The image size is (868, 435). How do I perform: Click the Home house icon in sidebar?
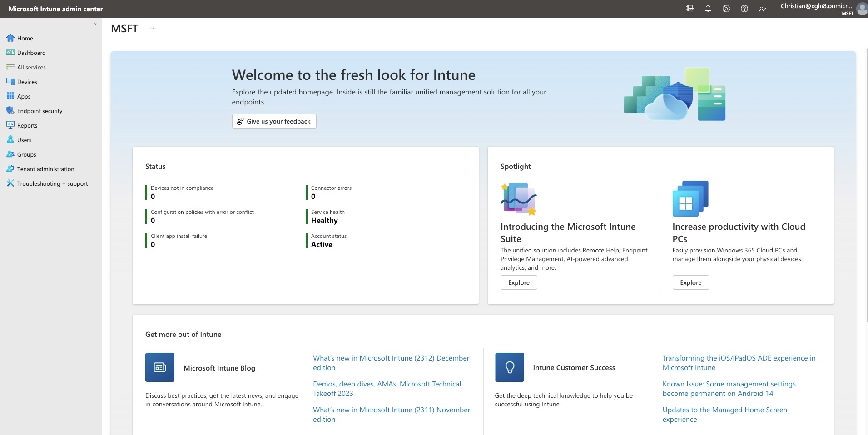pyautogui.click(x=10, y=38)
